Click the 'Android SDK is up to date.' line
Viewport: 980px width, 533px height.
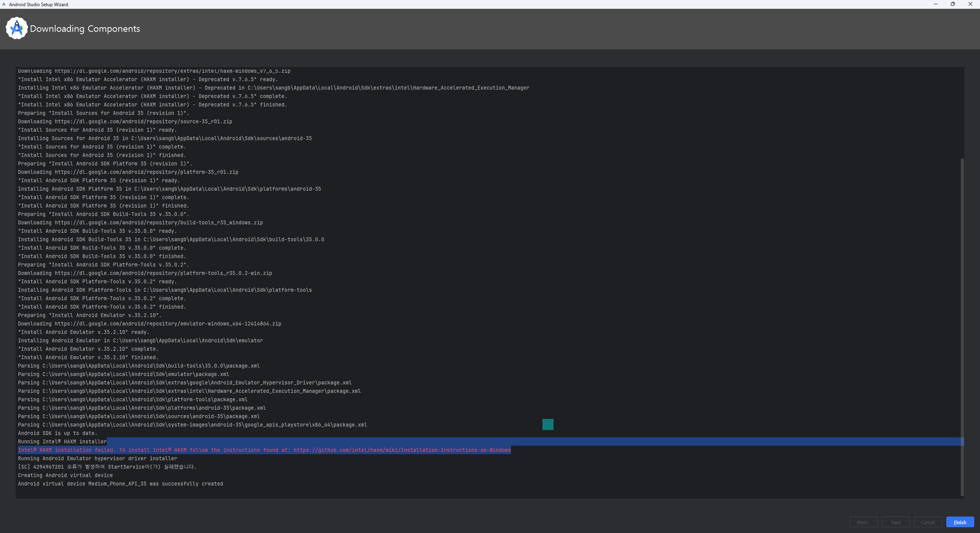click(x=57, y=433)
